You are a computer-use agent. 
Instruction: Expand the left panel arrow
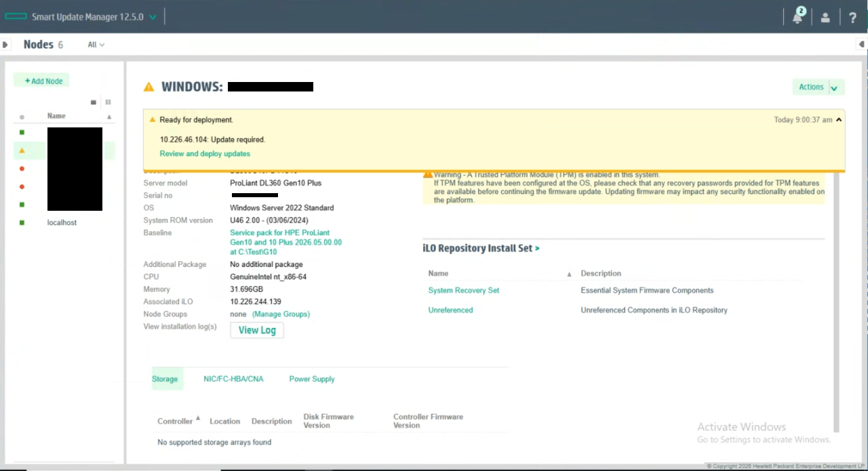(x=5, y=45)
